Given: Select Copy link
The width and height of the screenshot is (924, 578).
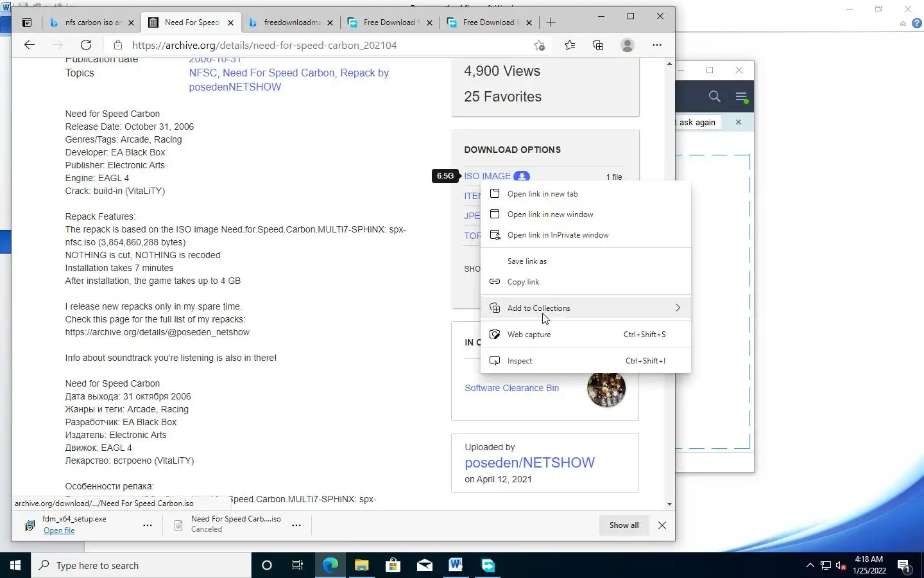Looking at the screenshot, I should pyautogui.click(x=586, y=282).
